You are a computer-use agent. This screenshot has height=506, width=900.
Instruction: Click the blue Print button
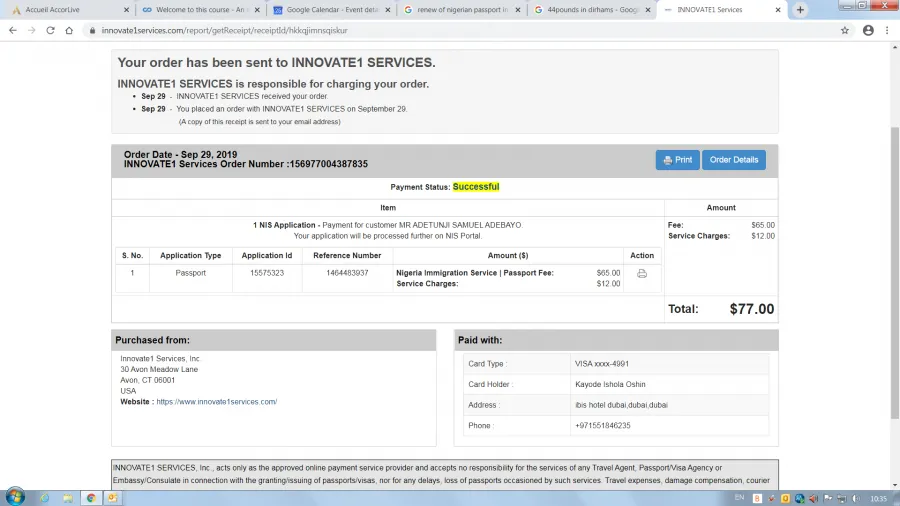coord(677,160)
